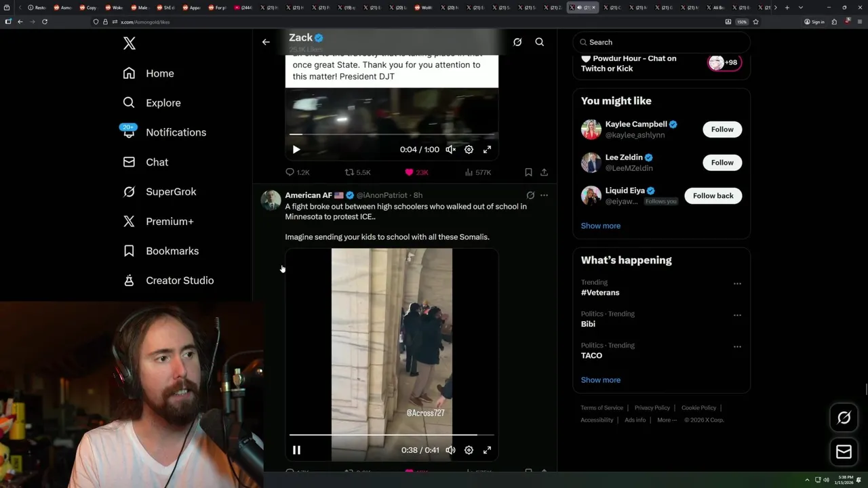
Task: Open more options for #Veterans trend
Action: click(x=737, y=284)
